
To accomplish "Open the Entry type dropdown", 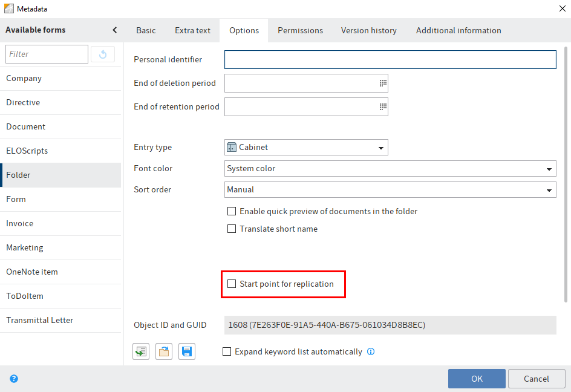I will (x=306, y=147).
